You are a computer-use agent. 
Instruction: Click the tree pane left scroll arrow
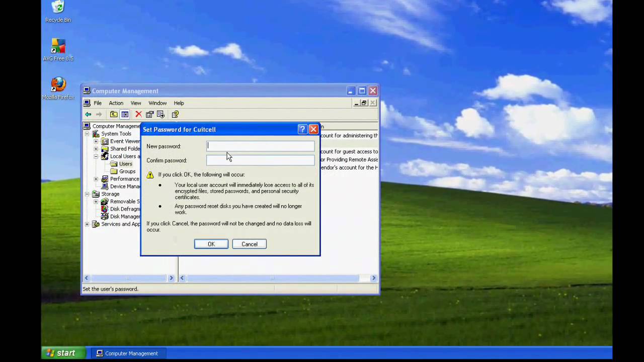pos(87,278)
